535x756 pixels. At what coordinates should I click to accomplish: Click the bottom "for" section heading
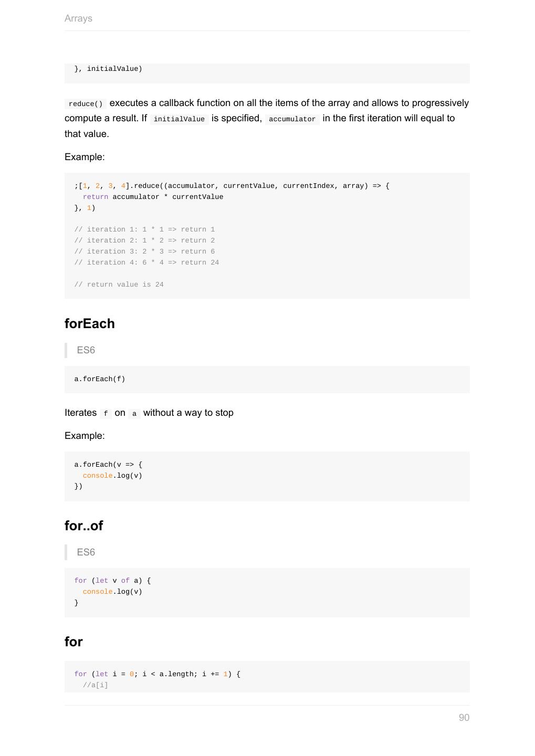pos(74,642)
